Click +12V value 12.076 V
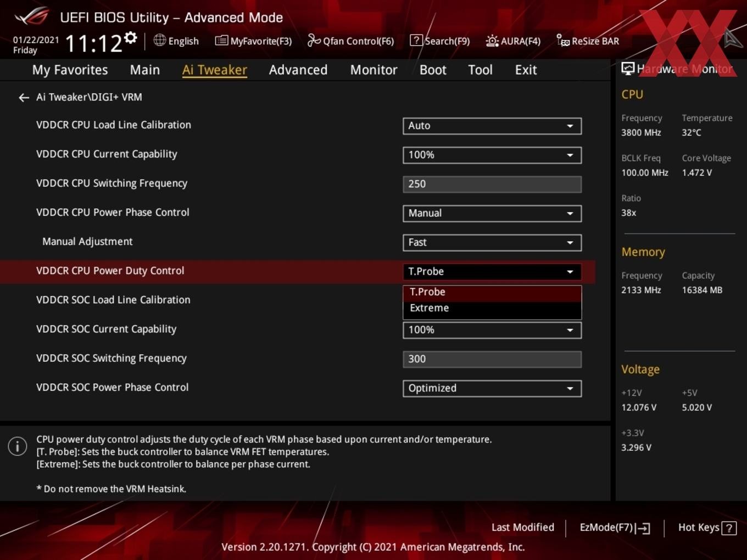 639,407
